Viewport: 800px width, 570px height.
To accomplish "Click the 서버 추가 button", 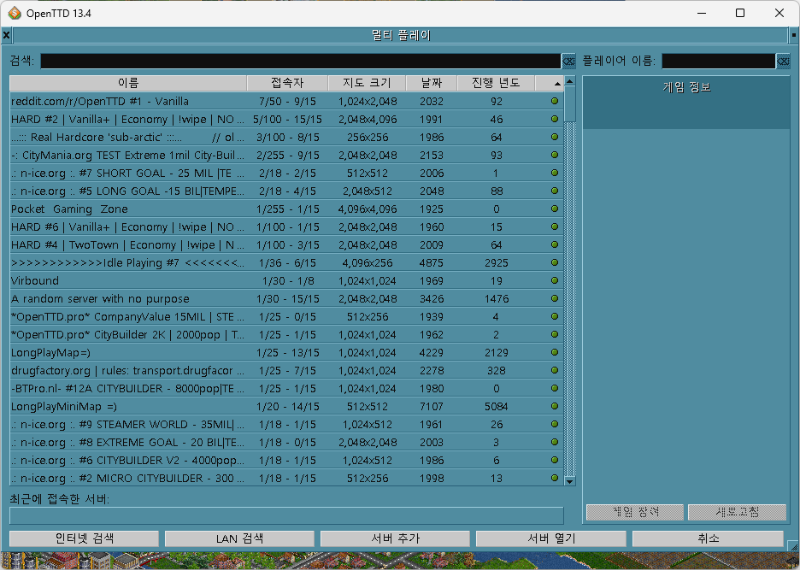I will click(395, 539).
